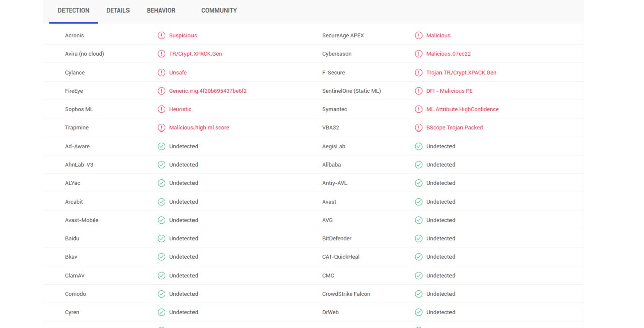The image size is (644, 328).
Task: Click the green check icon for AVG
Action: coord(418,220)
